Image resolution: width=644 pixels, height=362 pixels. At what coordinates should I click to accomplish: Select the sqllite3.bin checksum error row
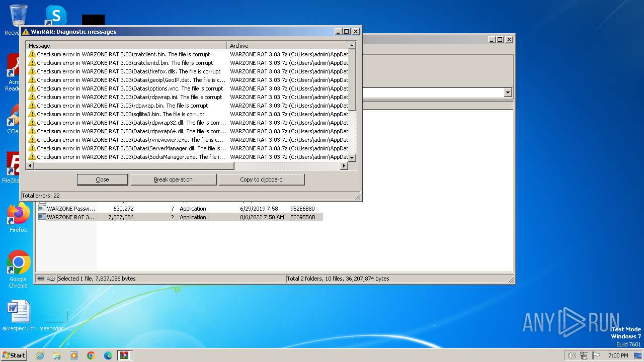(x=187, y=114)
